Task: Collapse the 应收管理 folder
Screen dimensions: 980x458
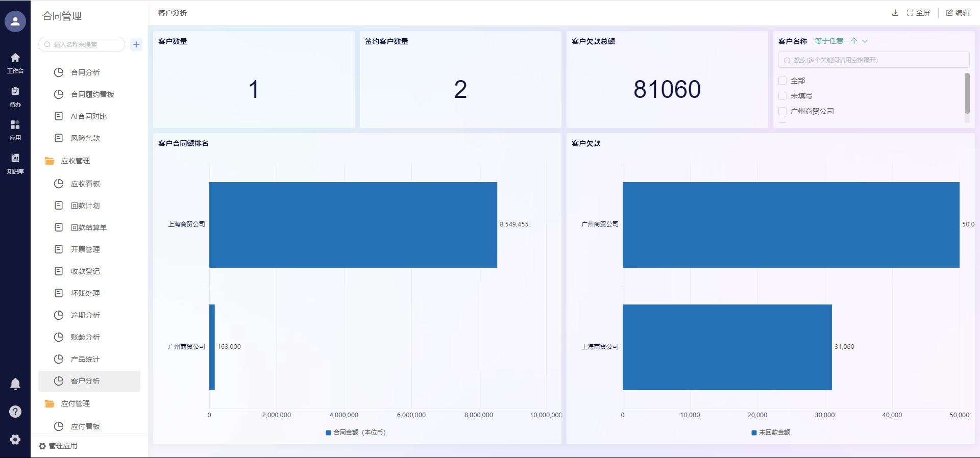Action: tap(75, 161)
